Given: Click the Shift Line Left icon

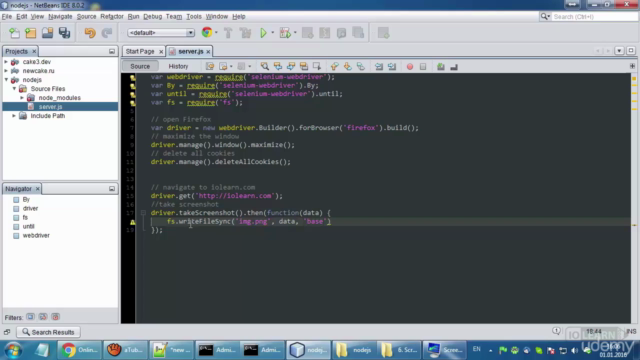Looking at the screenshot, I should tap(379, 67).
